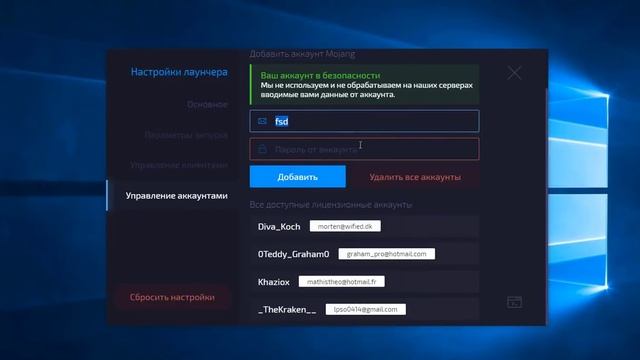Screen dimensions: 640x360
Task: Click the console icon at bottom right
Action: [x=514, y=302]
